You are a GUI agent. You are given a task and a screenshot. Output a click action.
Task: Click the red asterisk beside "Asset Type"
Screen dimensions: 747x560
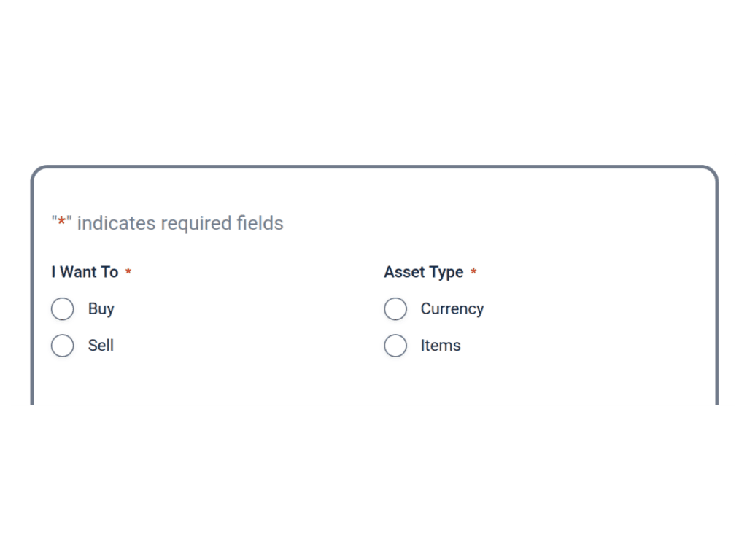pos(473,273)
